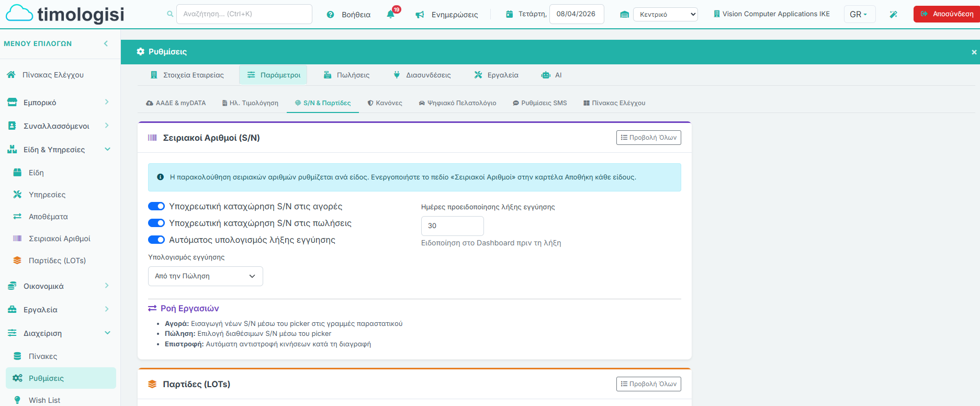Click the Υπηρεσίες tools icon in sidebar
The width and height of the screenshot is (980, 406).
coord(17,194)
